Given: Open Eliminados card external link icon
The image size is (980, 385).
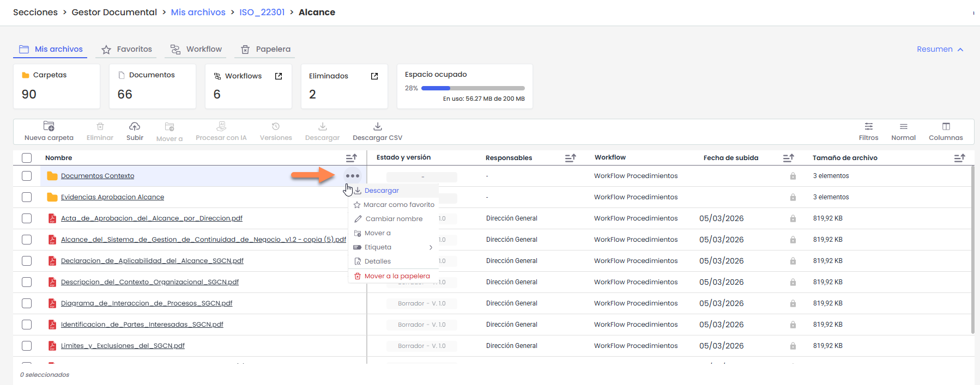Looking at the screenshot, I should [x=374, y=76].
